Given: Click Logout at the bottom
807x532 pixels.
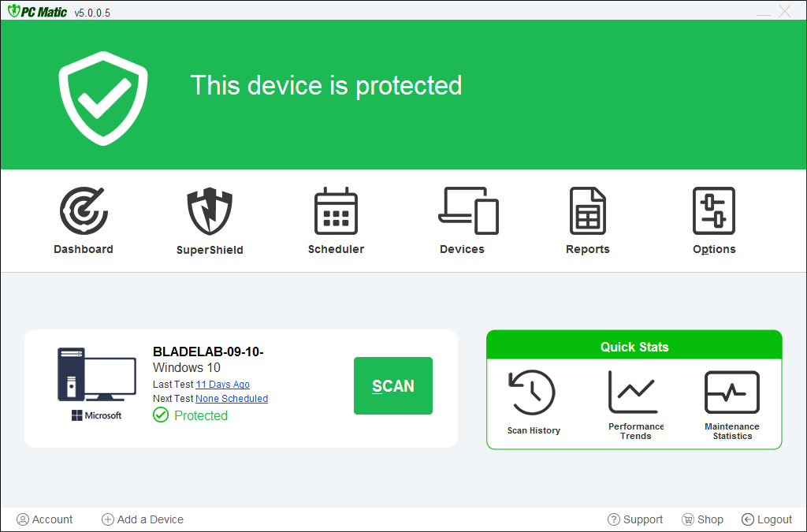Looking at the screenshot, I should 767,519.
